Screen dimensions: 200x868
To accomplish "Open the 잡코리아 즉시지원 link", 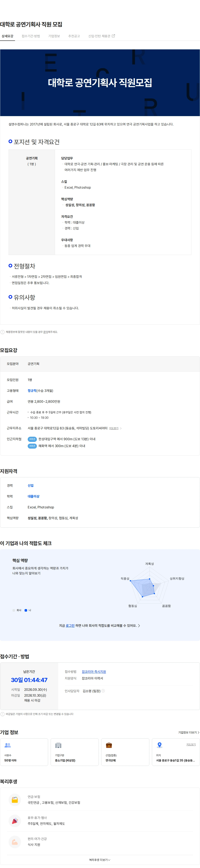I will (x=94, y=672).
